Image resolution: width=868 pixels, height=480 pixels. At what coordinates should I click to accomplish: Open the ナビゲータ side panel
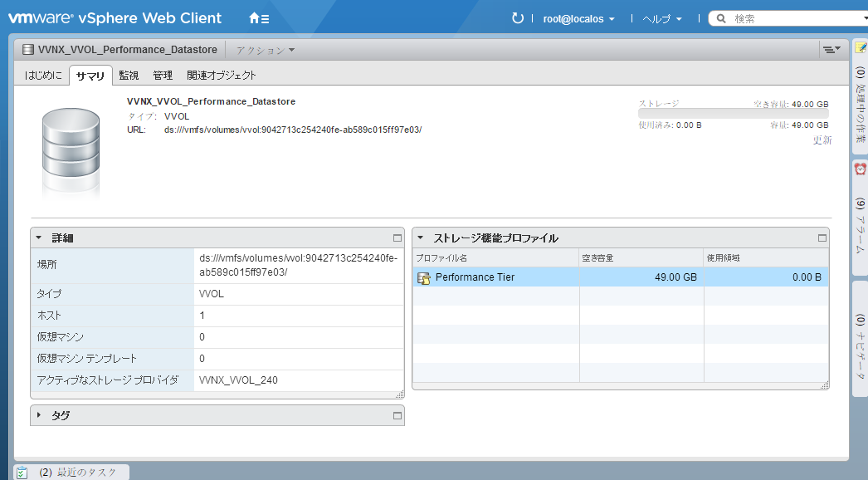tap(860, 338)
